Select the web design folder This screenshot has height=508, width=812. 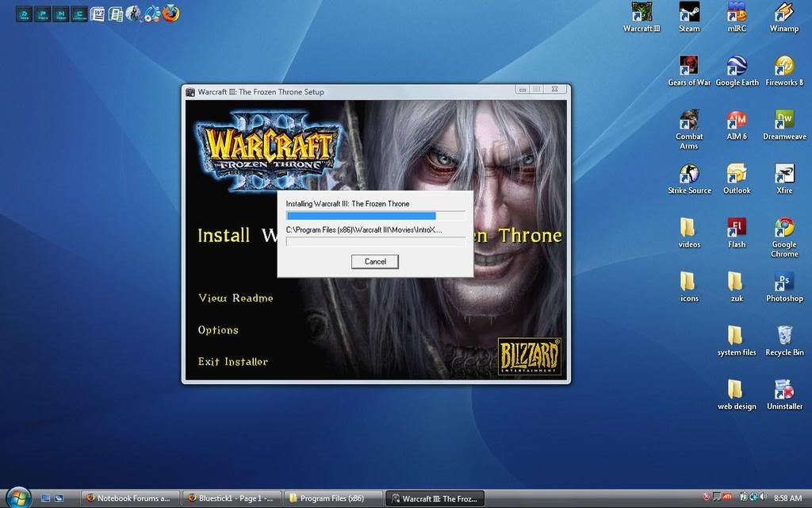(x=737, y=394)
